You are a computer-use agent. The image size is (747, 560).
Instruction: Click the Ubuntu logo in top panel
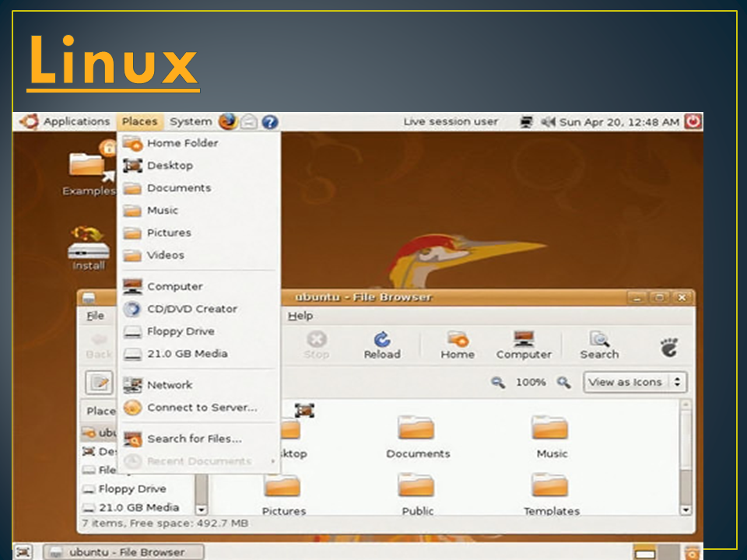coord(30,122)
